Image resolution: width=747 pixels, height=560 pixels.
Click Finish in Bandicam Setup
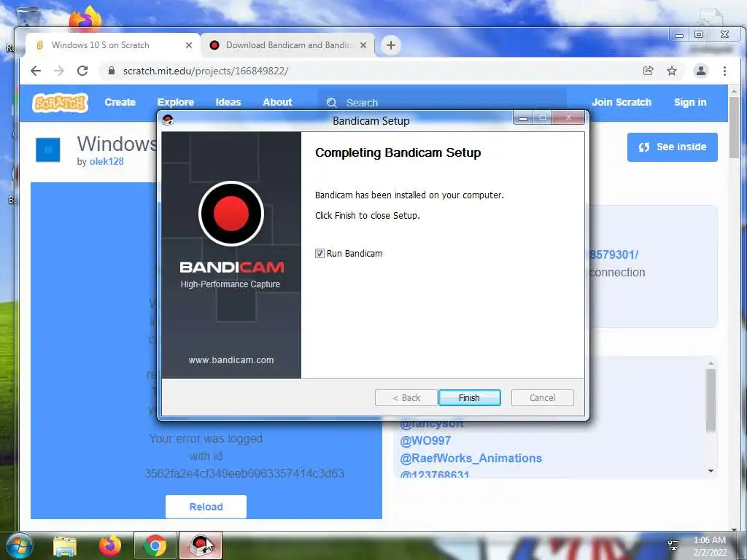(469, 397)
